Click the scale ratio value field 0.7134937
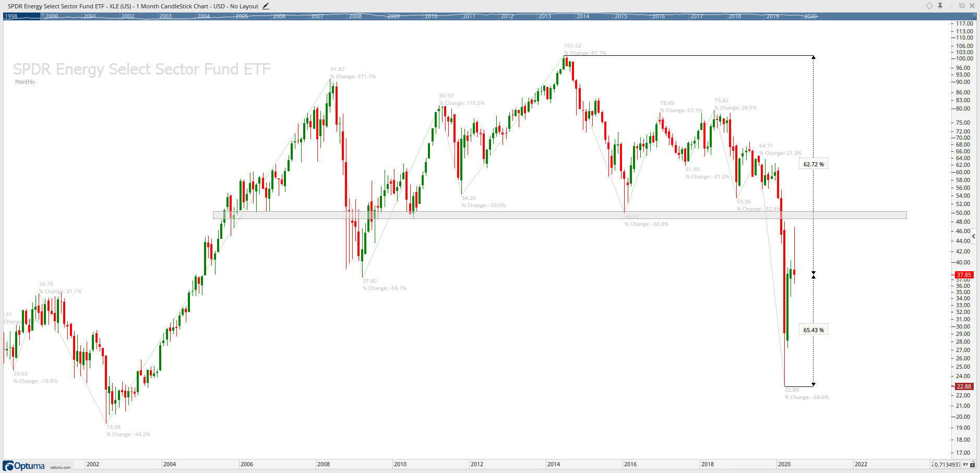980x473 pixels. point(947,464)
